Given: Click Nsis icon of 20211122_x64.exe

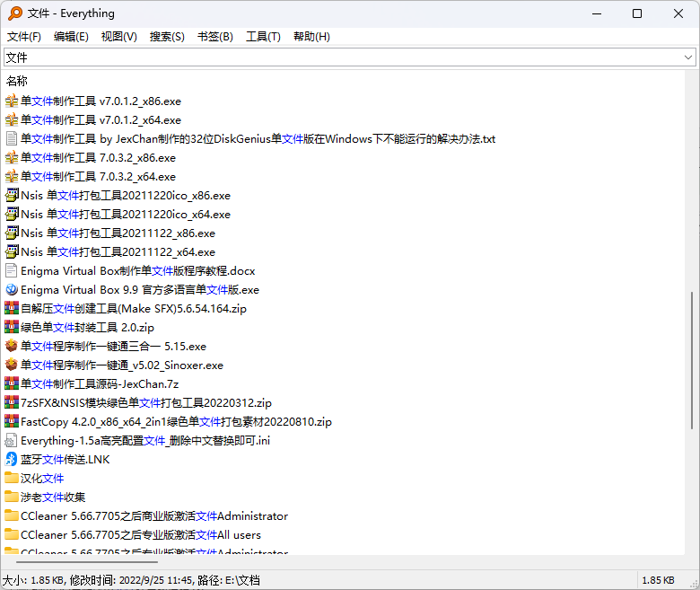Looking at the screenshot, I should (11, 252).
